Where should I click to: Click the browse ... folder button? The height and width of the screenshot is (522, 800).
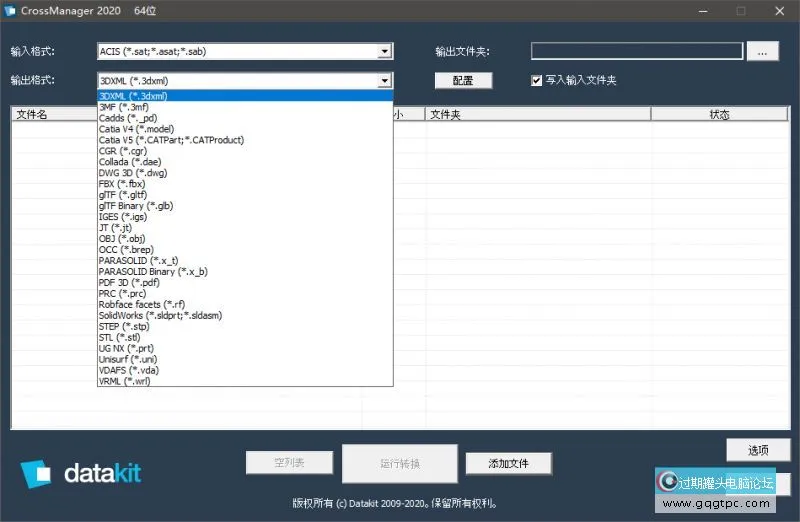[762, 51]
